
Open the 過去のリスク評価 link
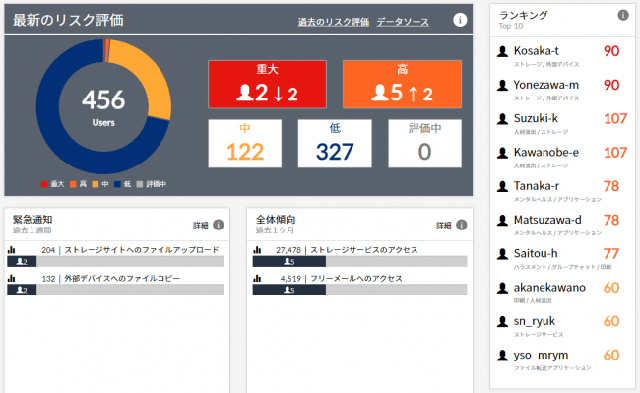[333, 22]
